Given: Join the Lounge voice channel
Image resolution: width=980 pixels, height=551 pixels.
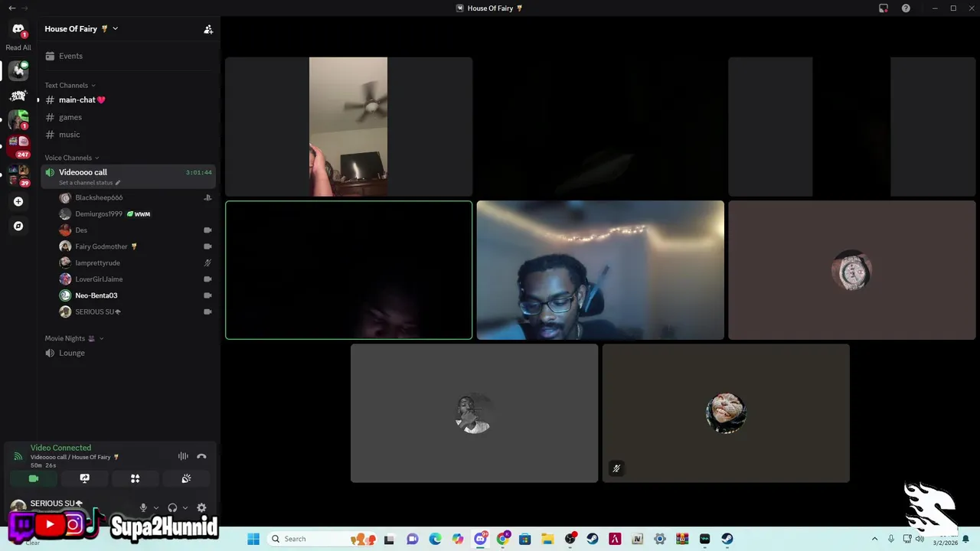Looking at the screenshot, I should click(x=129, y=353).
